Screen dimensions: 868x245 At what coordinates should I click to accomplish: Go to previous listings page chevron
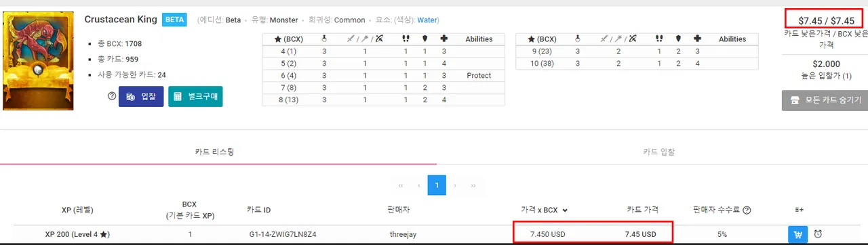419,185
